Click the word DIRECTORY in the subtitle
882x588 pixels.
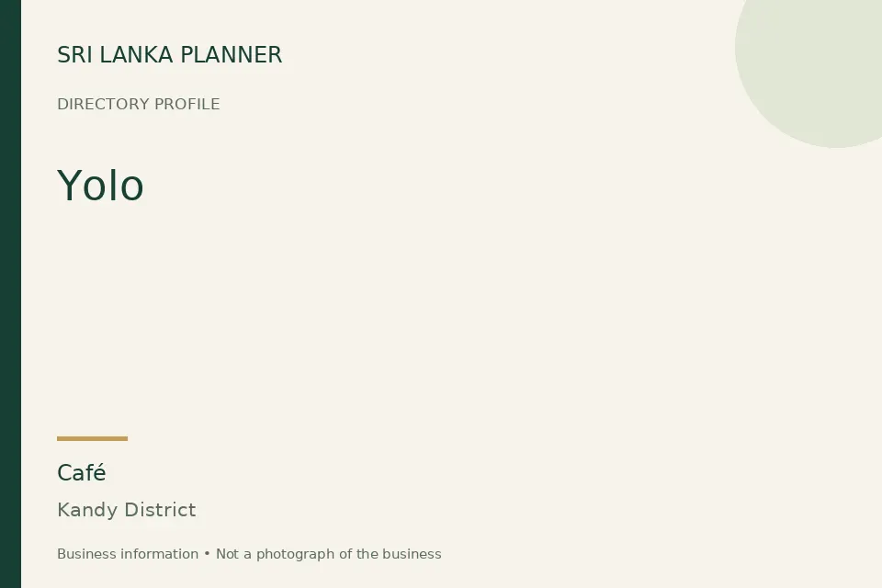103,104
